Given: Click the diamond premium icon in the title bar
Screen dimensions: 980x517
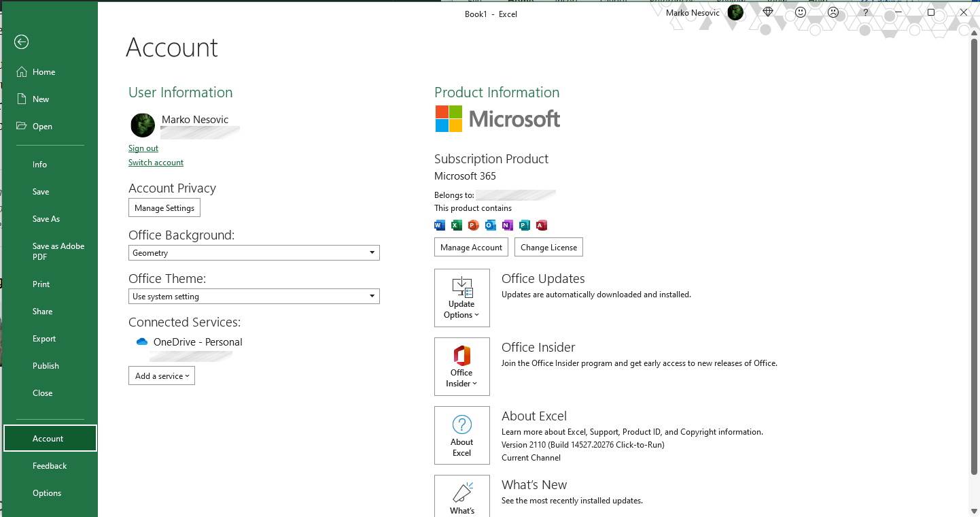Looking at the screenshot, I should point(767,12).
